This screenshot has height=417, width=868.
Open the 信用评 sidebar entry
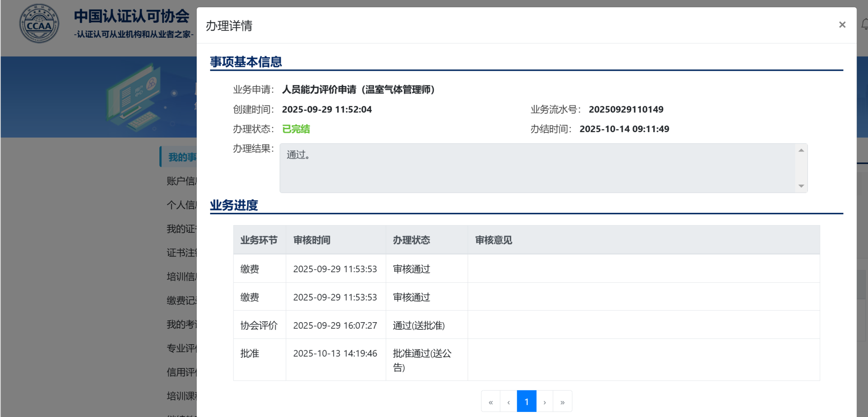pyautogui.click(x=181, y=372)
